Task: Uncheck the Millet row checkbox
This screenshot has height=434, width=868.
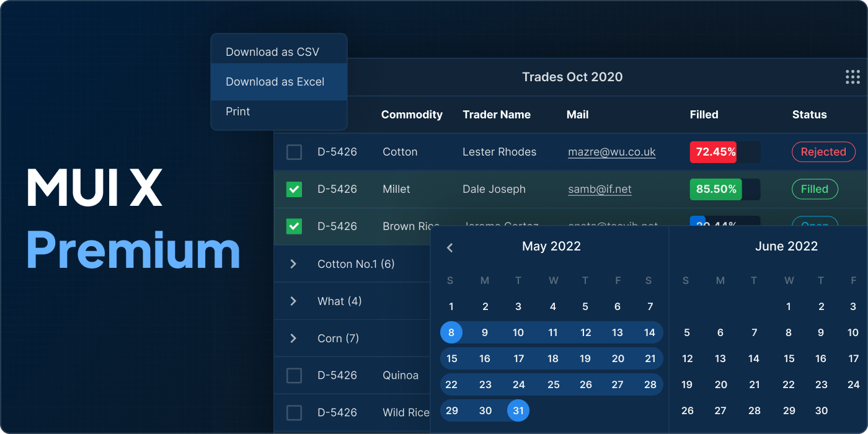Action: click(x=294, y=189)
